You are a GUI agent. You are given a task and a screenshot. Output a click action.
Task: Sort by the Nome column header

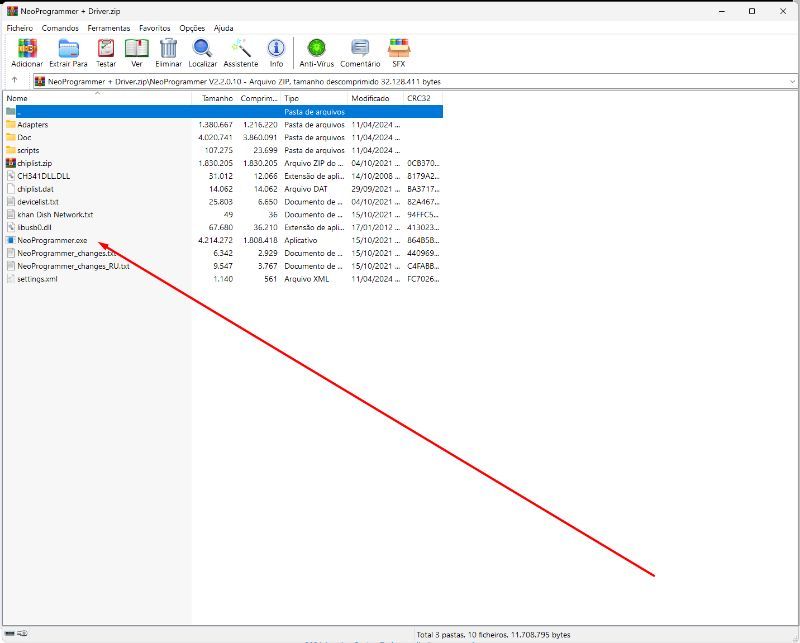(97, 98)
